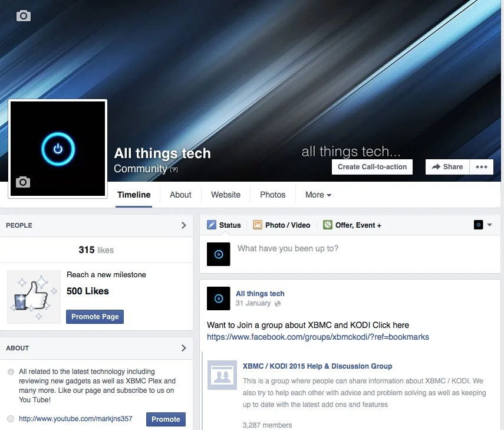Select Offer, Event + composer option

(x=352, y=225)
